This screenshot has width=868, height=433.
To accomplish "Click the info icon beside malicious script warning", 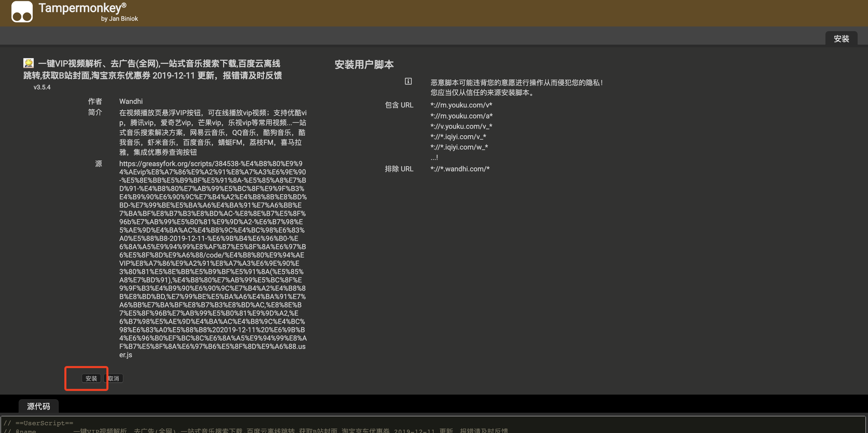I will coord(408,81).
